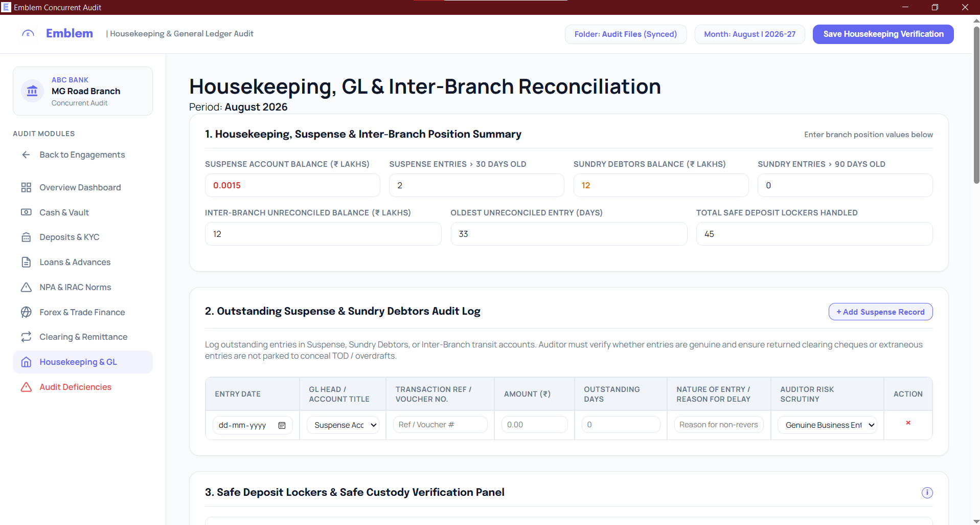Click the vertical scrollbar thumb on right
Image resolution: width=980 pixels, height=525 pixels.
point(976,105)
